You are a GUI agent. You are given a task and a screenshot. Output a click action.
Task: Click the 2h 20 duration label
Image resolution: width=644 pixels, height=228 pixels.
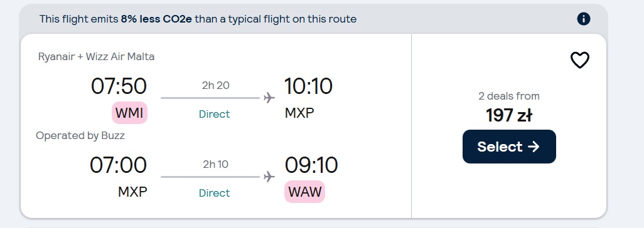tap(216, 85)
